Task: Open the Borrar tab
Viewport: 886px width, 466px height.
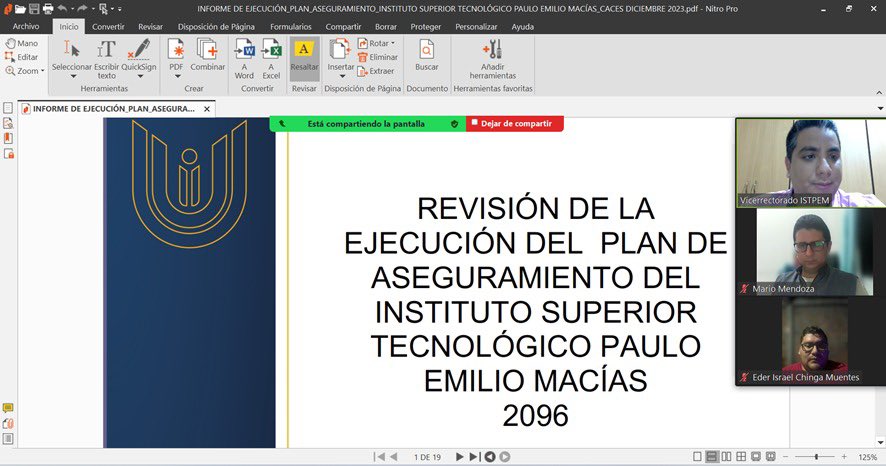Action: (386, 27)
